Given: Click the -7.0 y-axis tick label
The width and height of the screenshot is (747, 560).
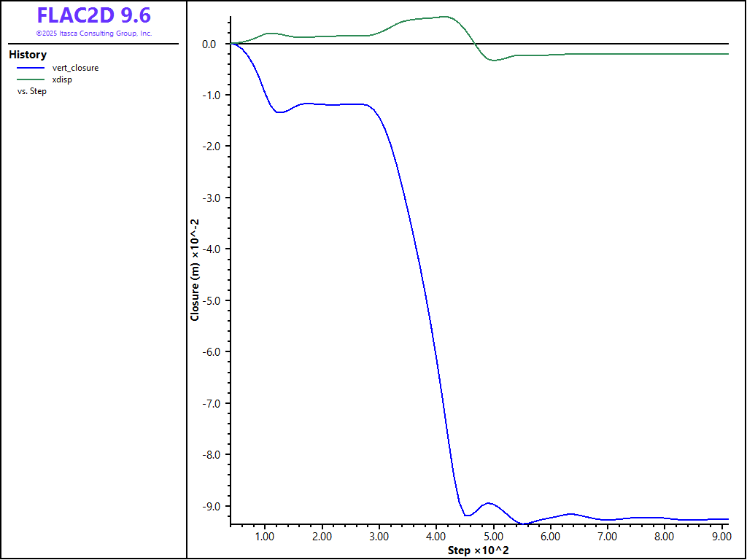Looking at the screenshot, I should pyautogui.click(x=208, y=403).
